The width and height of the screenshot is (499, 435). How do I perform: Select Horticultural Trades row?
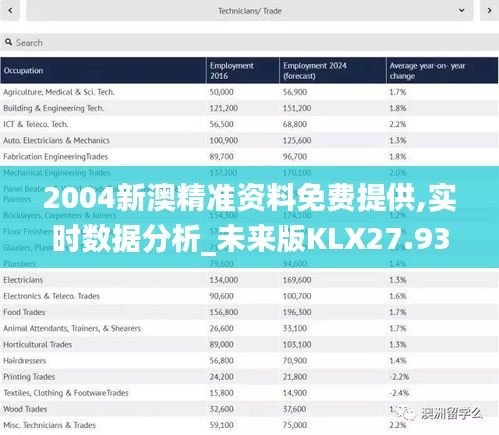(x=249, y=344)
